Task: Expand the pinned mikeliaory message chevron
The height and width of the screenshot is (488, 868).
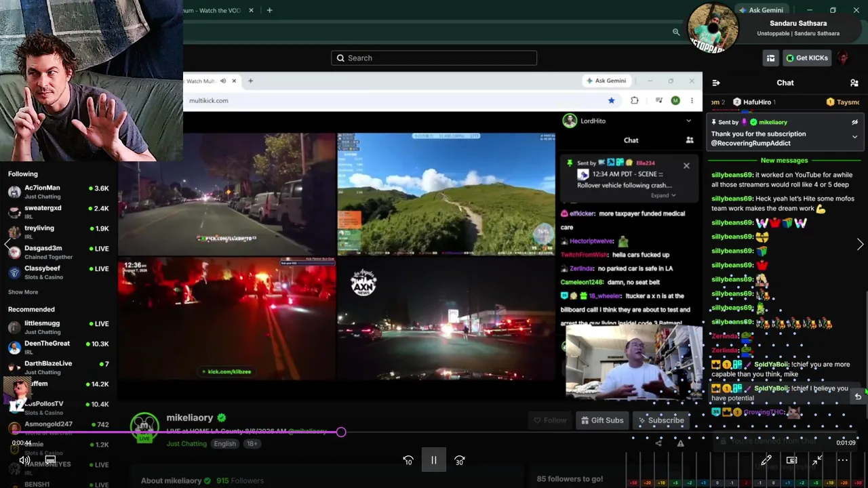Action: point(854,137)
